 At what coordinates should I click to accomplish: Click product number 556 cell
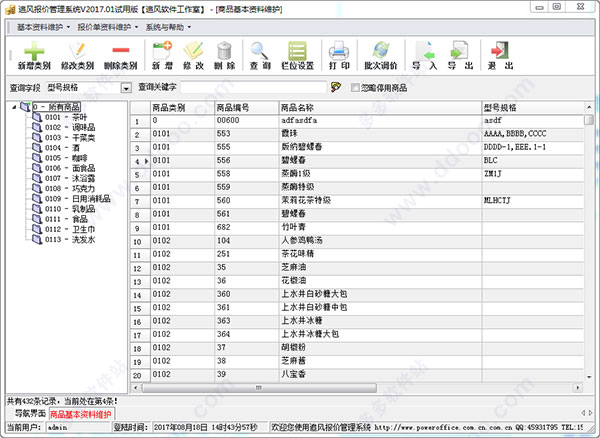pyautogui.click(x=246, y=160)
